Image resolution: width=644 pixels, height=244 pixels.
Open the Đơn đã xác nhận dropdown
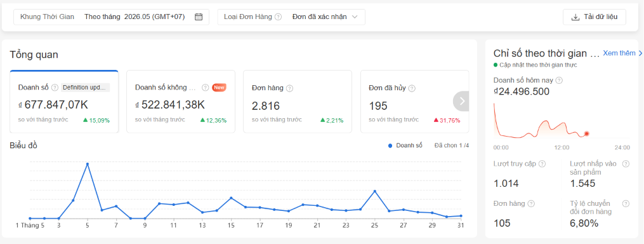pyautogui.click(x=324, y=17)
